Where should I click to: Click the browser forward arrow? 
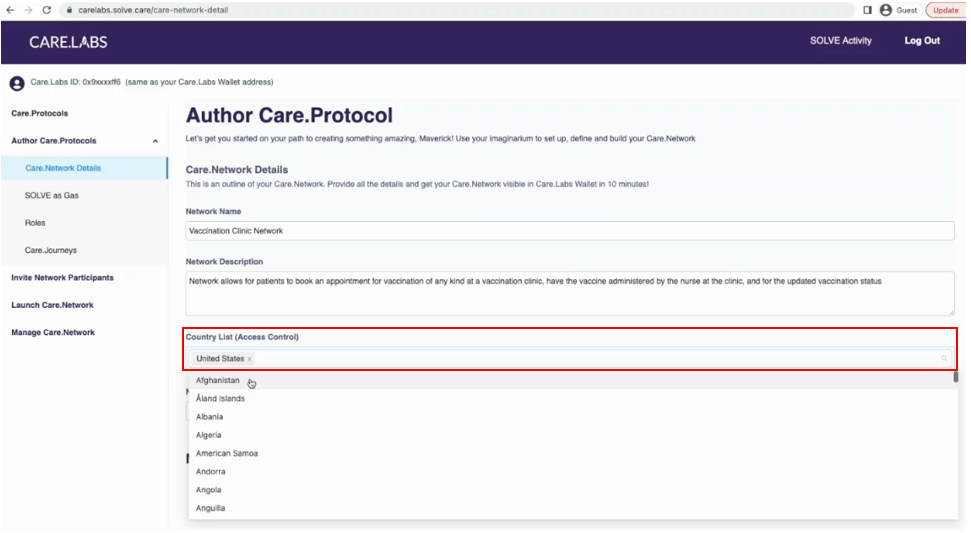click(28, 10)
